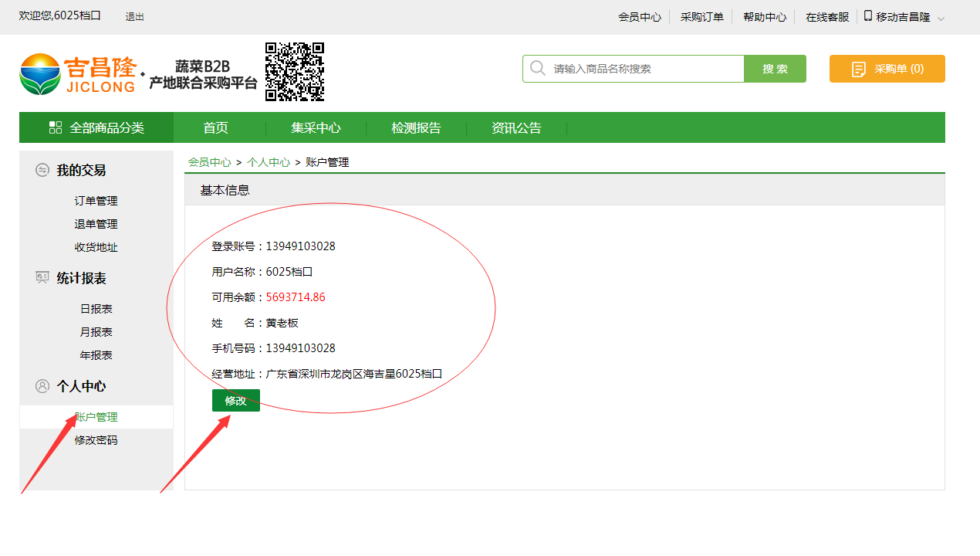Click the 个人中心 user icon

pyautogui.click(x=42, y=386)
